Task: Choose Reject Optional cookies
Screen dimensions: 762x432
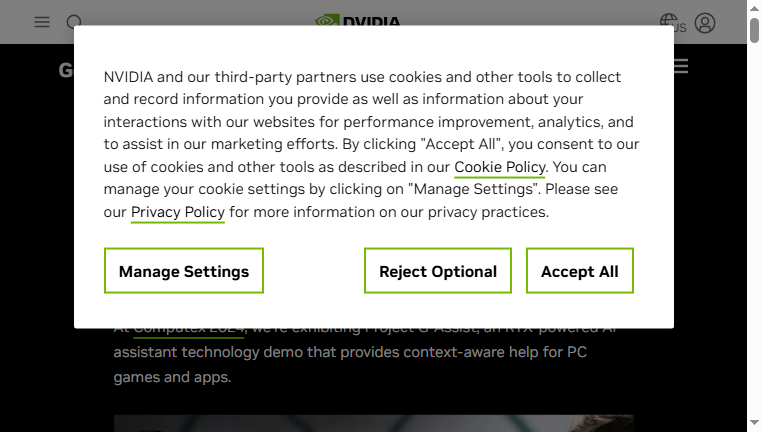Action: coord(438,271)
